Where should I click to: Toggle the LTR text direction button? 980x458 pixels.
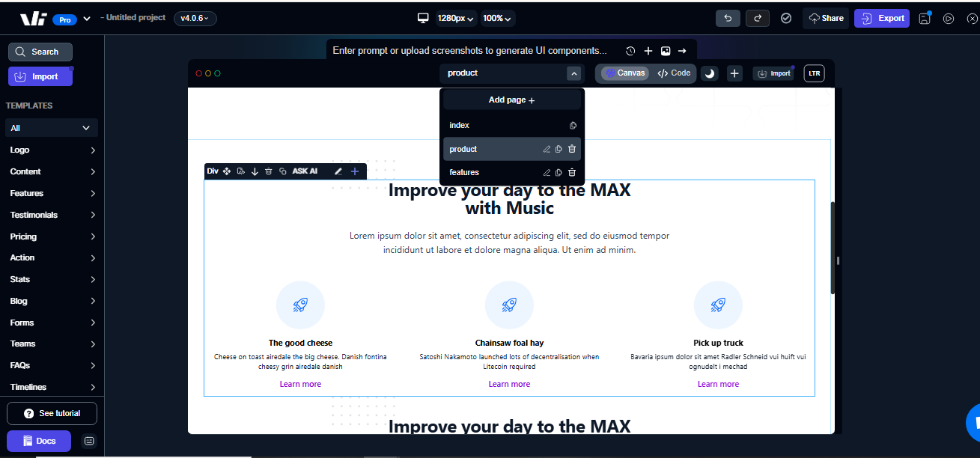tap(814, 73)
